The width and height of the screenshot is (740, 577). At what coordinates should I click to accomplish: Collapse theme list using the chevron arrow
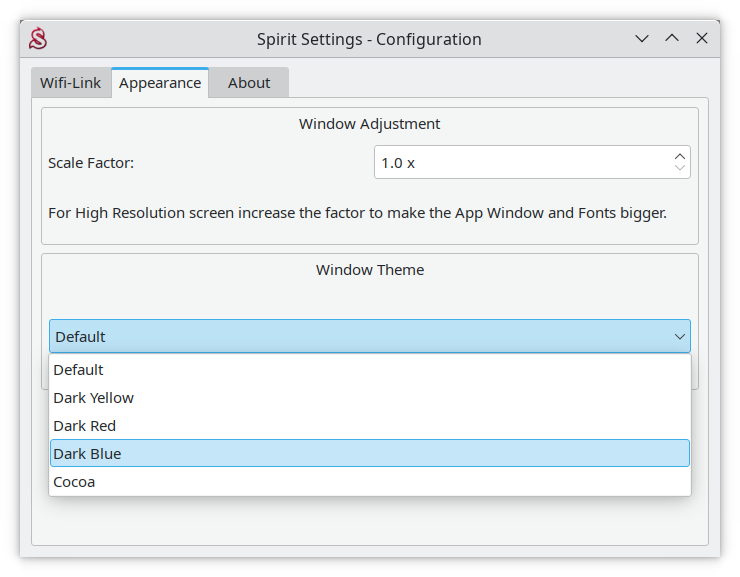coord(680,337)
